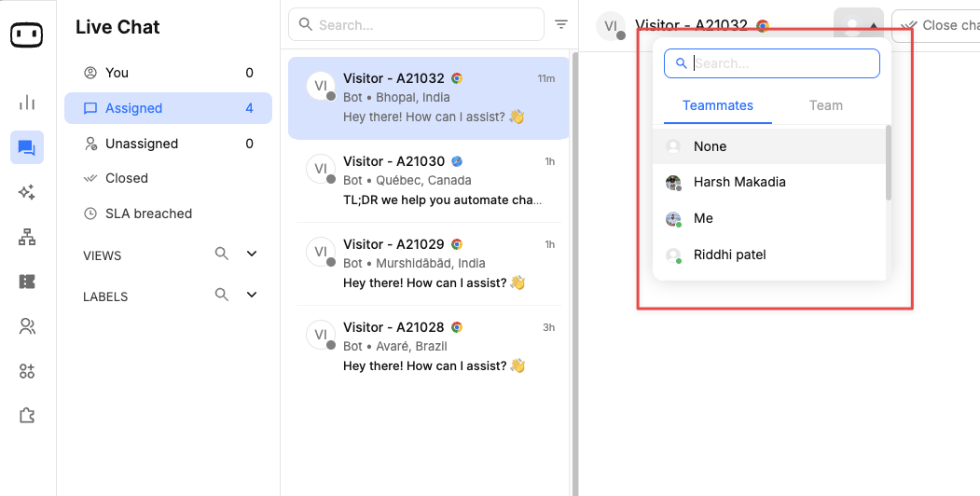This screenshot has height=496, width=980.
Task: Assign chat to Harsh Makadia
Action: coord(769,183)
